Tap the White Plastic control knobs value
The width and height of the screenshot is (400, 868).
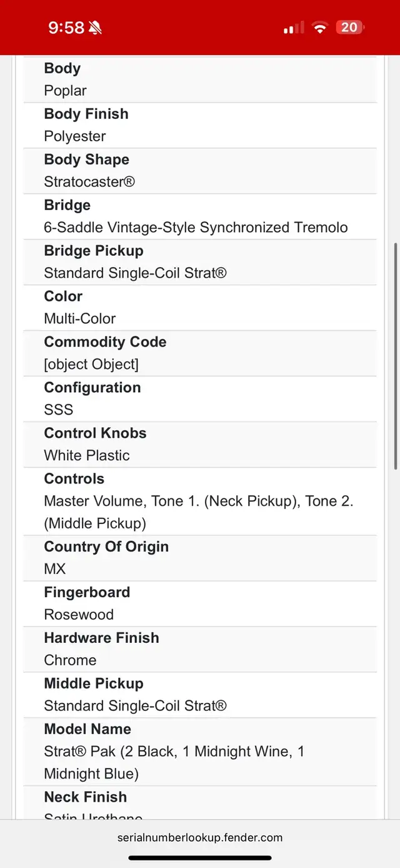pyautogui.click(x=87, y=455)
